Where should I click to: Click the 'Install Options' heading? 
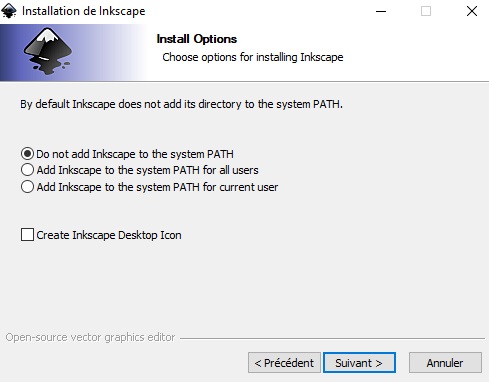197,39
